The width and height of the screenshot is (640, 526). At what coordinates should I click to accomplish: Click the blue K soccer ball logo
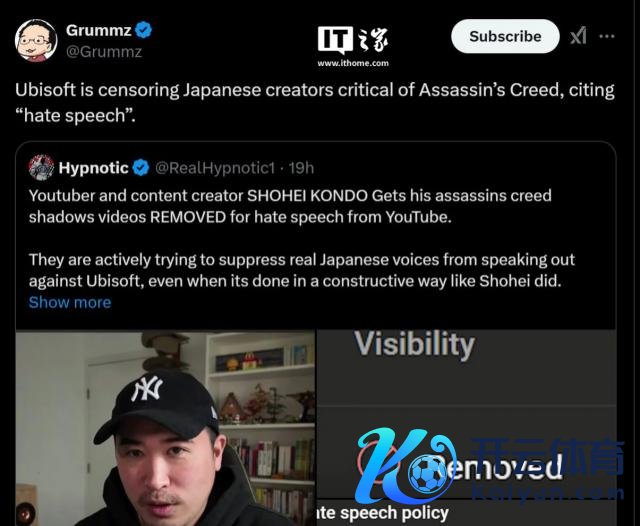(404, 465)
